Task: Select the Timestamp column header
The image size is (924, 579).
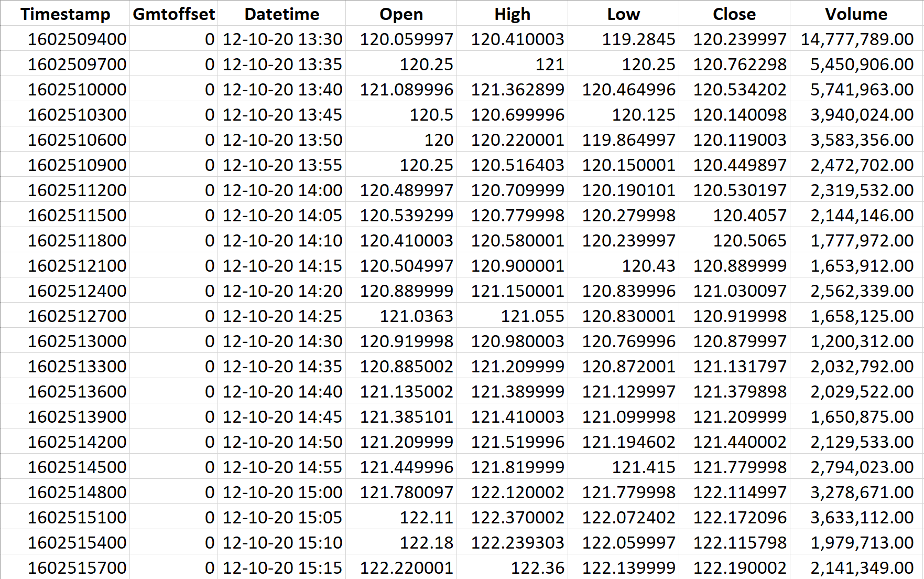Action: (x=66, y=14)
